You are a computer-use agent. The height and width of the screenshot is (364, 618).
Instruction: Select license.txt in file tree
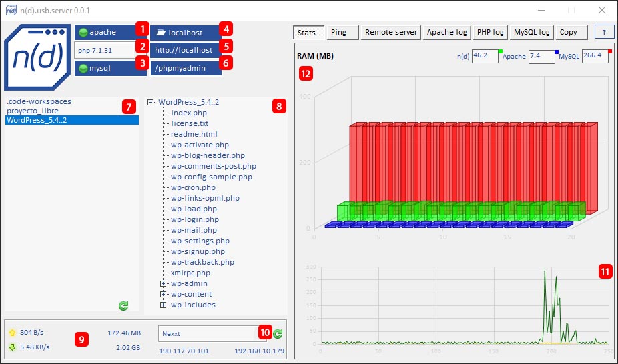click(x=190, y=123)
